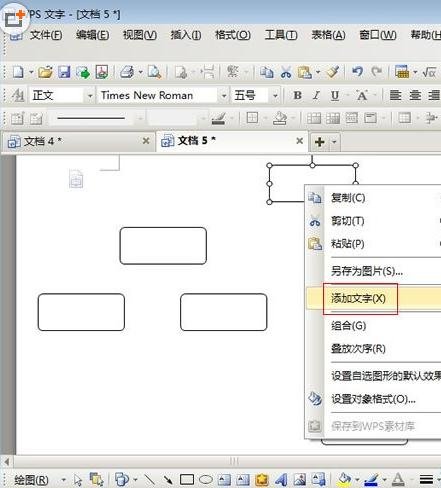Open an existing document with folder icon
441x488 pixels.
[x=45, y=72]
